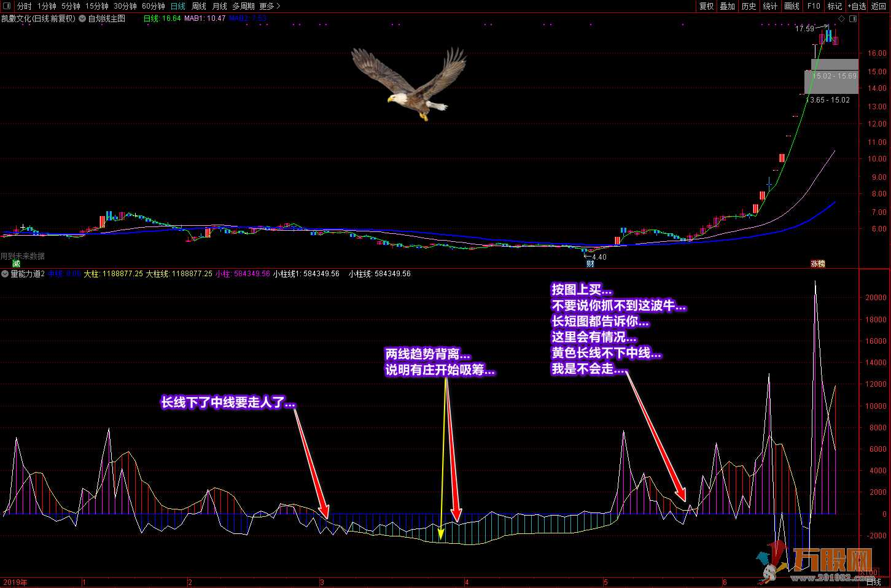Click annotation 两线趋势背离...

tap(427, 354)
